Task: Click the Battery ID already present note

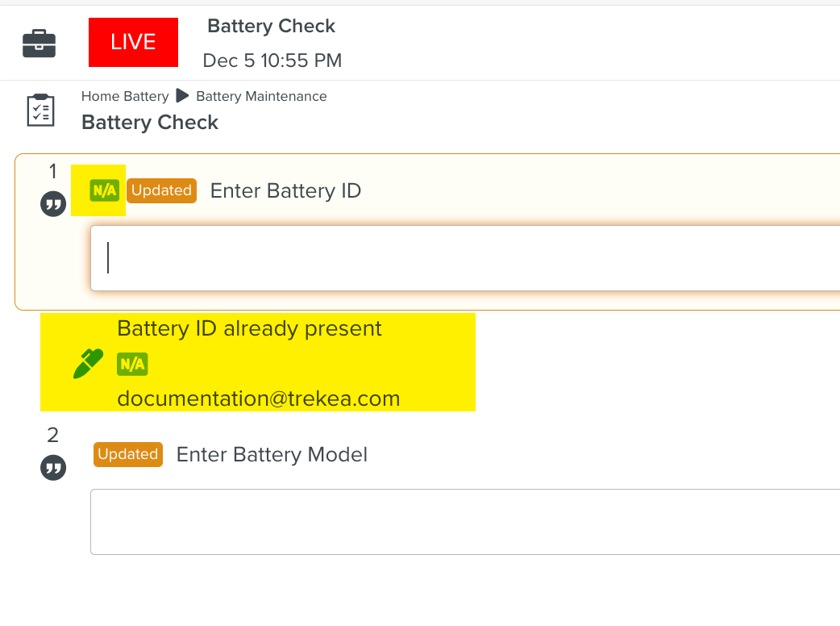Action: (249, 328)
